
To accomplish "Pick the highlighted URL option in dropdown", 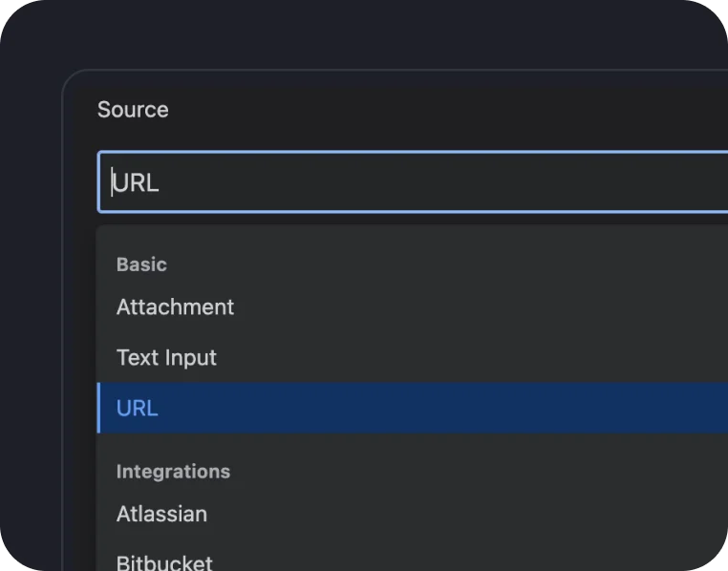I will point(413,408).
